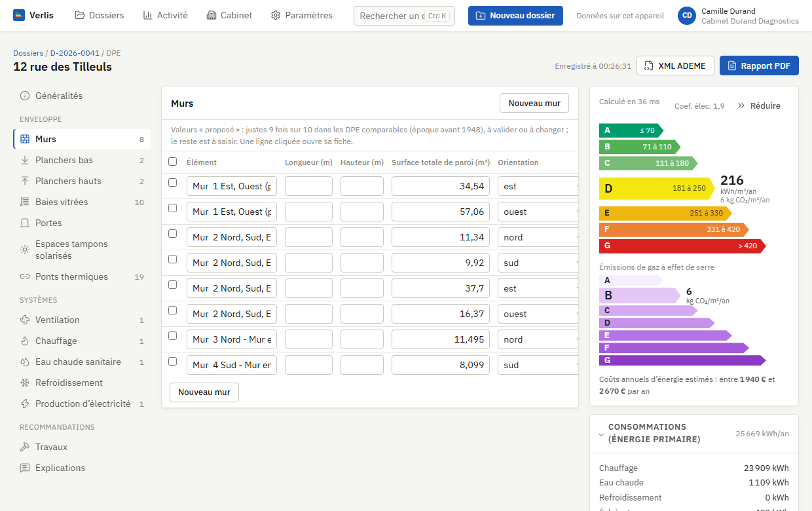Generate the Rapport PDF
Image resolution: width=812 pixels, height=511 pixels.
[x=759, y=66]
